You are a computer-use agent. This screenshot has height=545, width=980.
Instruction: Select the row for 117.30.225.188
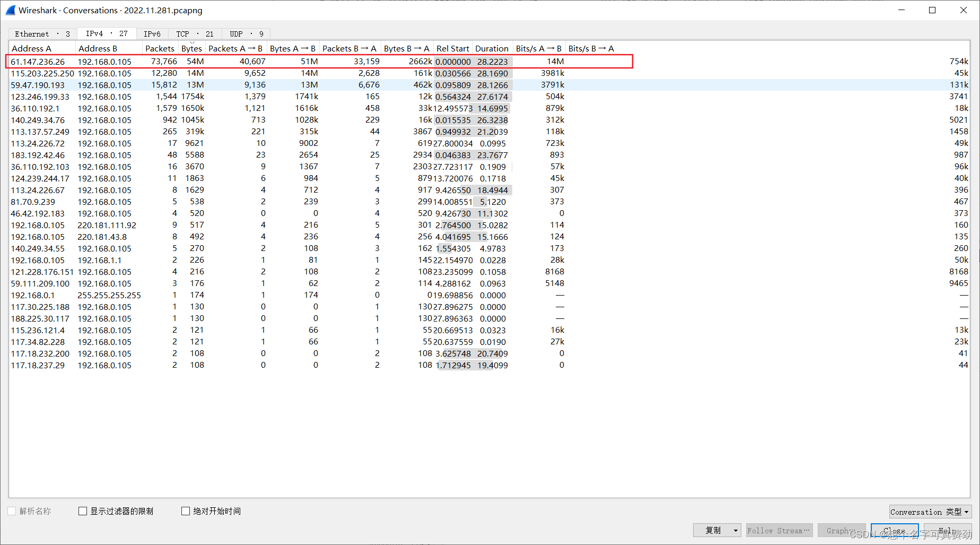(x=489, y=307)
